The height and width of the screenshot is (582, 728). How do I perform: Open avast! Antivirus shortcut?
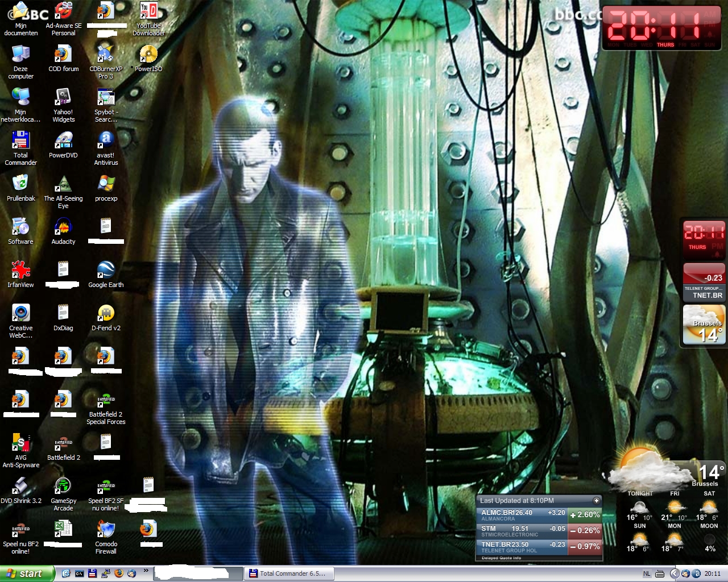click(106, 140)
